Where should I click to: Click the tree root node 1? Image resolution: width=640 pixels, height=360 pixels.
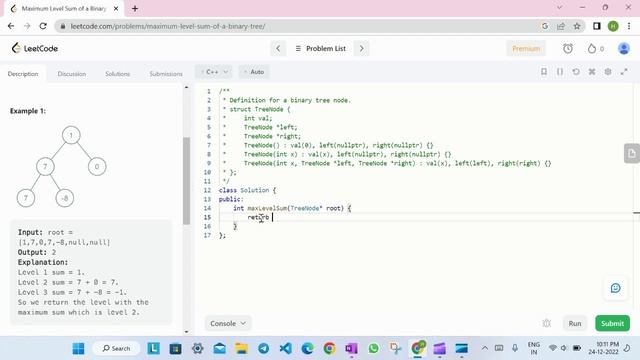(x=71, y=135)
